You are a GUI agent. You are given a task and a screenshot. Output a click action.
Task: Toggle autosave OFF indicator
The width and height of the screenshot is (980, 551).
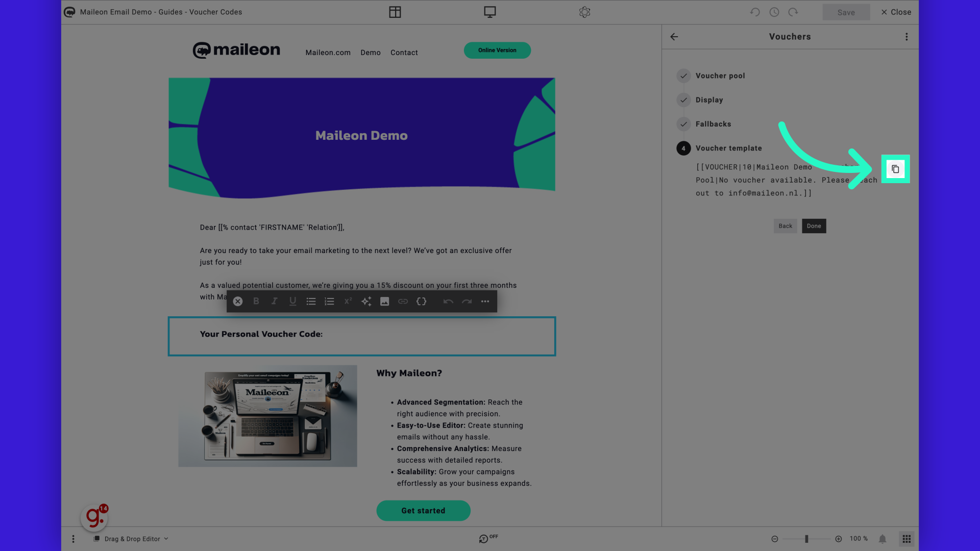coord(488,538)
